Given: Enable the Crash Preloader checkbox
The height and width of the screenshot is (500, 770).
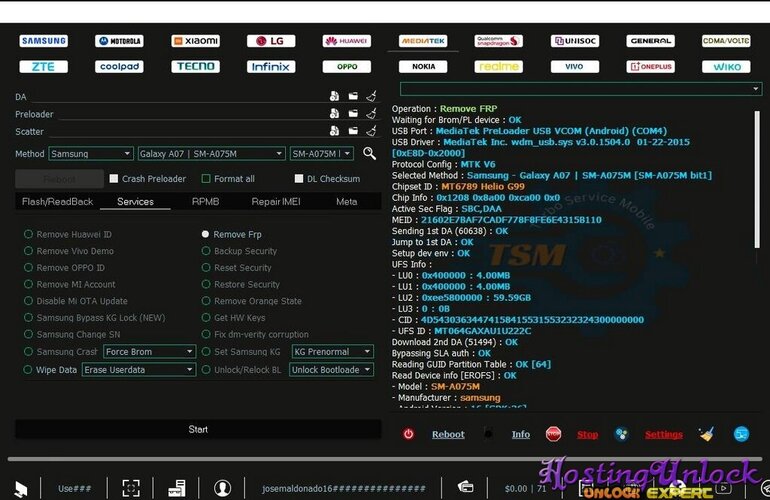Looking at the screenshot, I should click(113, 179).
